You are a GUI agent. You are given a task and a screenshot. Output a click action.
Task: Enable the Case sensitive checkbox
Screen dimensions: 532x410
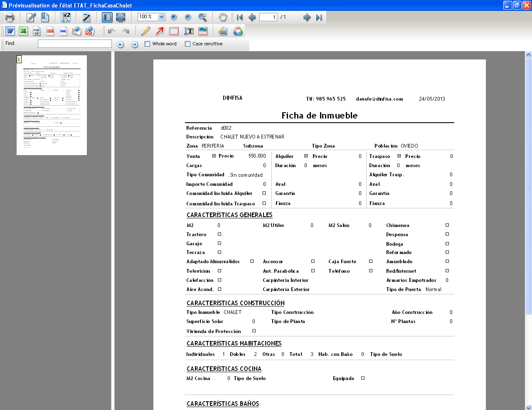click(x=187, y=44)
